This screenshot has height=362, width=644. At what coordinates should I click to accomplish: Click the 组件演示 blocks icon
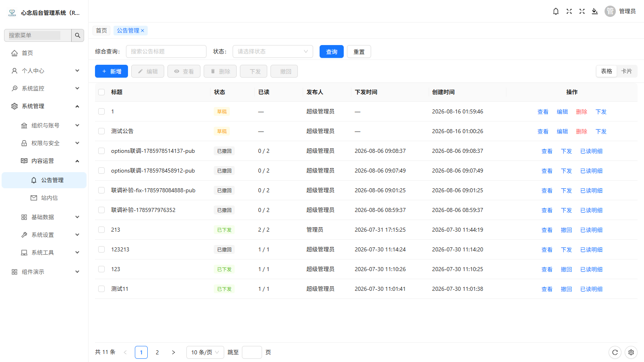pyautogui.click(x=14, y=272)
